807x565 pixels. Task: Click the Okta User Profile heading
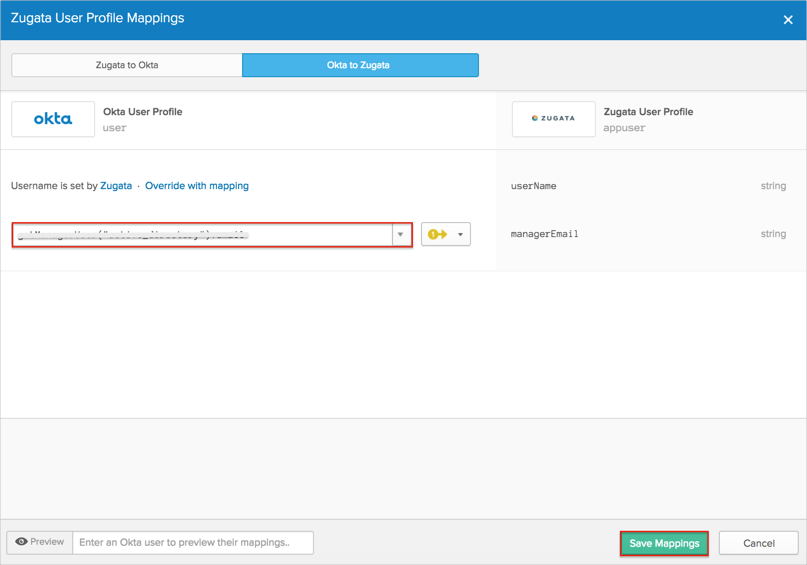point(142,112)
